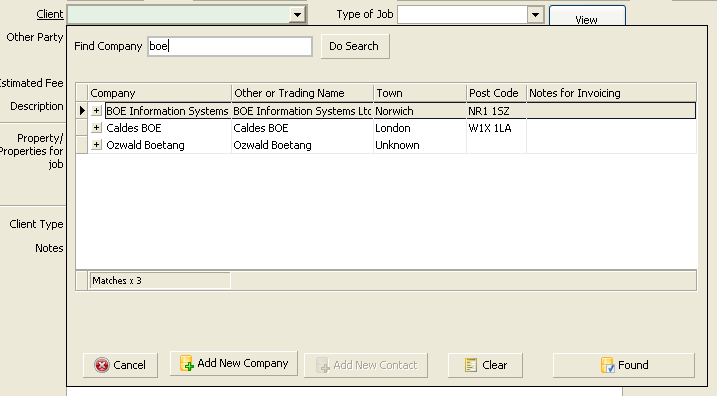Image resolution: width=717 pixels, height=396 pixels.
Task: Expand the Ozwald Boetang row
Action: click(x=96, y=144)
